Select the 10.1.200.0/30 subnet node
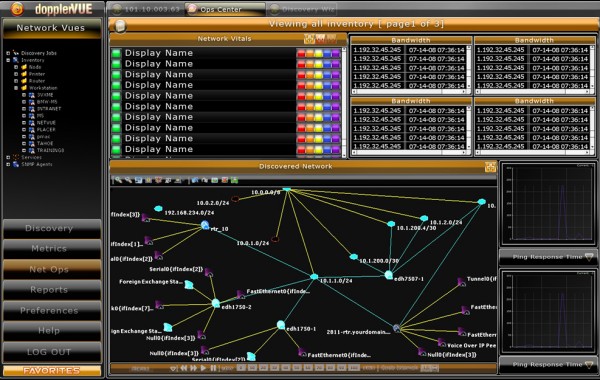Viewport: 600px width, 380px height. pos(354,256)
